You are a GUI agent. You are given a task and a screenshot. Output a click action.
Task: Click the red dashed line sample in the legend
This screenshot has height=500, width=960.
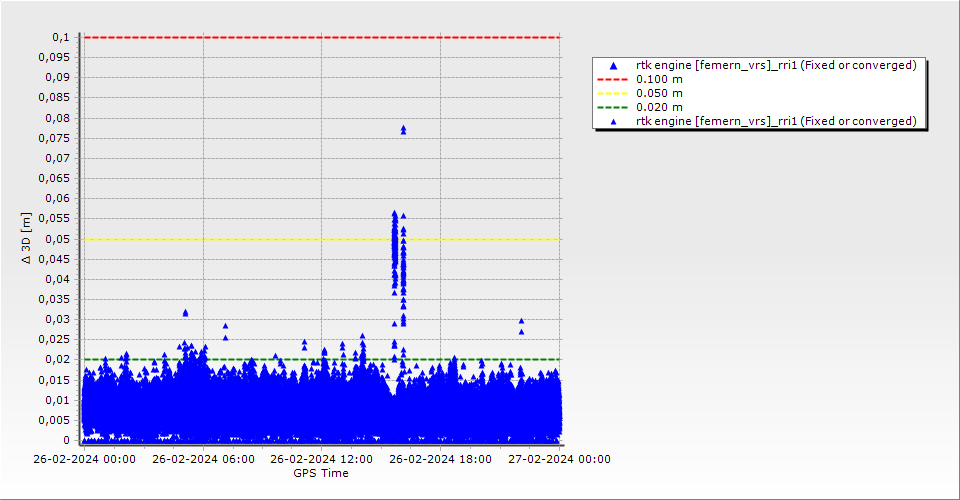pos(613,79)
